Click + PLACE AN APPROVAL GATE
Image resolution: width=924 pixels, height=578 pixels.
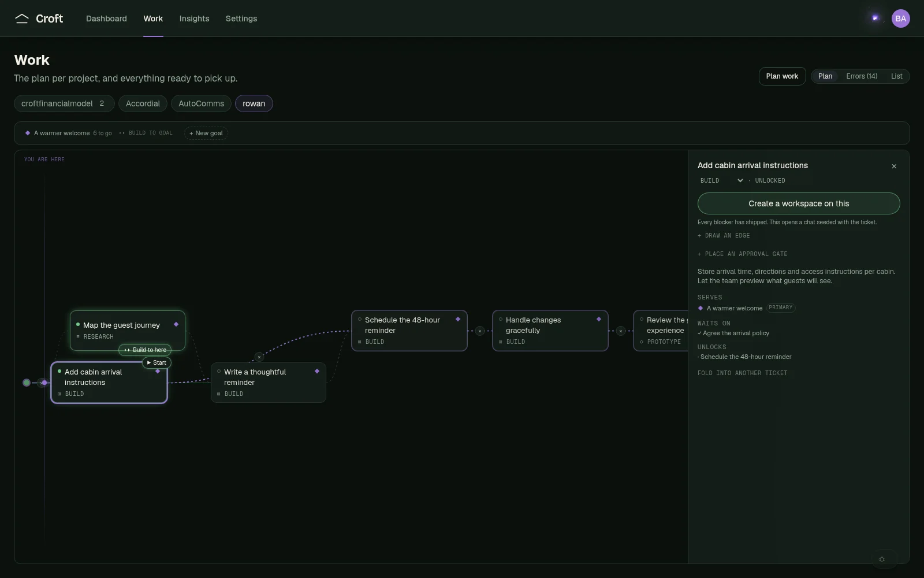click(x=743, y=254)
